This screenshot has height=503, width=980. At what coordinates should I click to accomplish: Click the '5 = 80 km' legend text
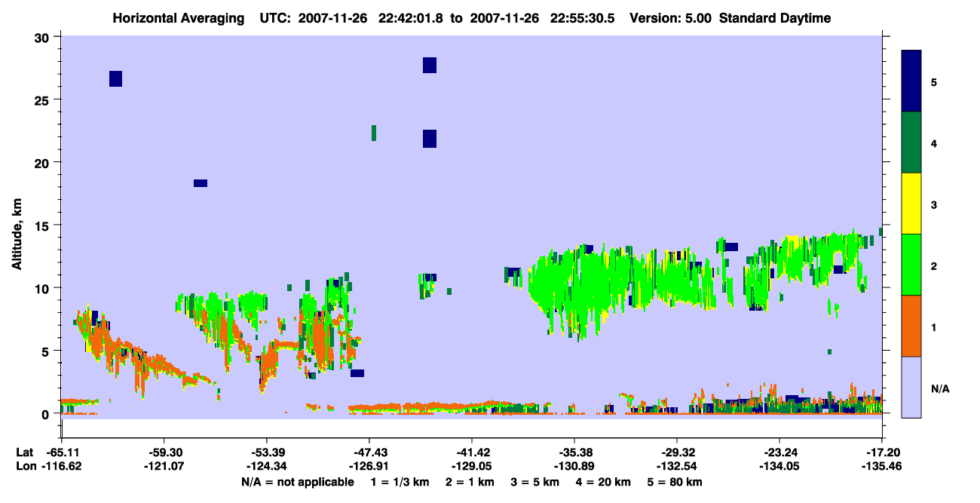[x=675, y=482]
